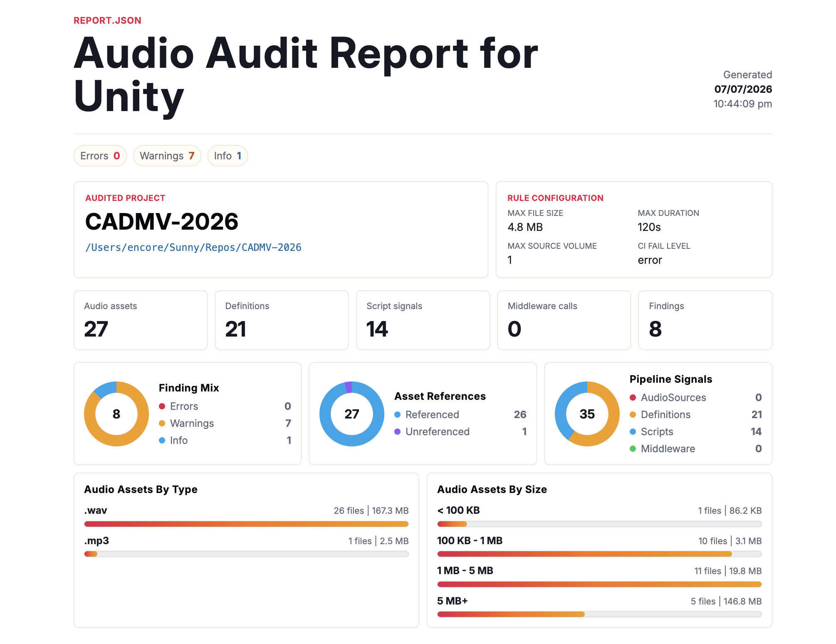Click the REPORT.JSON label
This screenshot has height=644, width=836.
coord(107,20)
